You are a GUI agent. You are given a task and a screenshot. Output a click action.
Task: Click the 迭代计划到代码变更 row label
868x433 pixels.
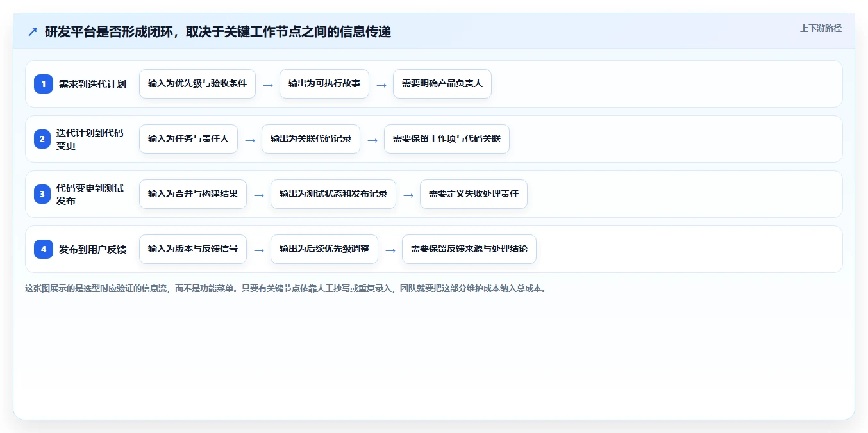point(90,139)
